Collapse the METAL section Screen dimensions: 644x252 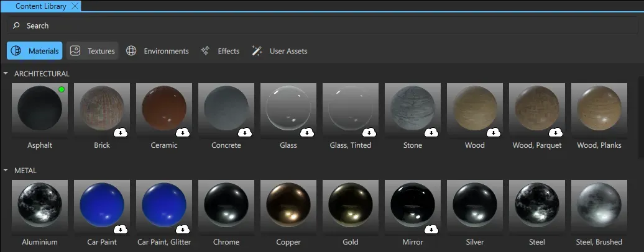pos(6,170)
